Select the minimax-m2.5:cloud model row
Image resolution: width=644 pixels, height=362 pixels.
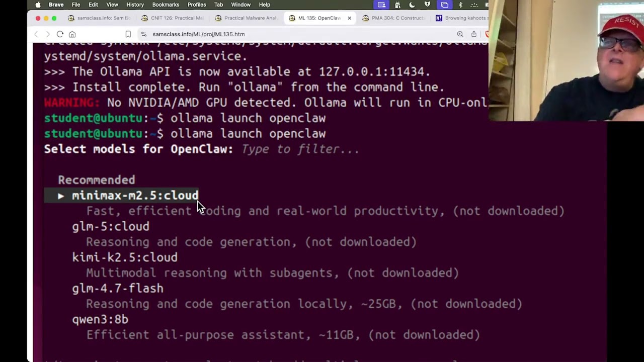(121, 196)
